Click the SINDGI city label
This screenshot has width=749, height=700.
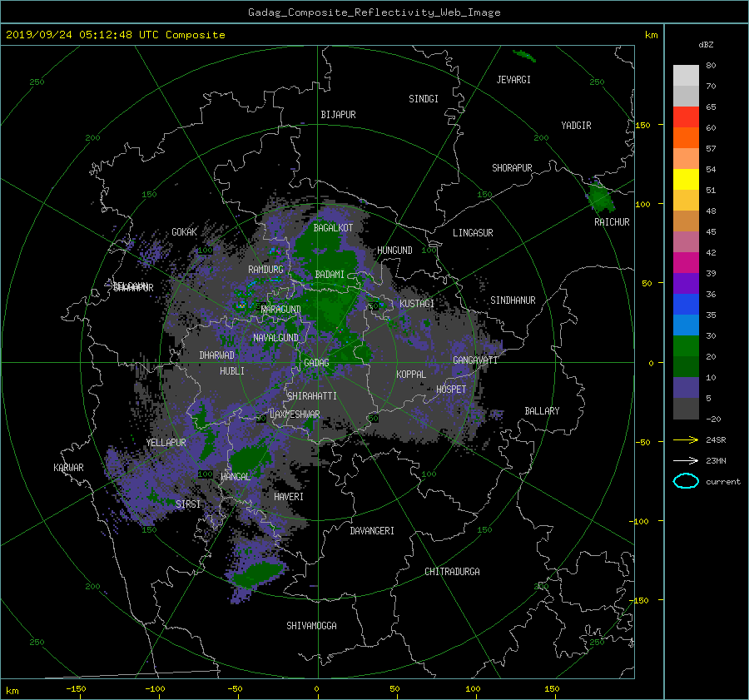424,99
